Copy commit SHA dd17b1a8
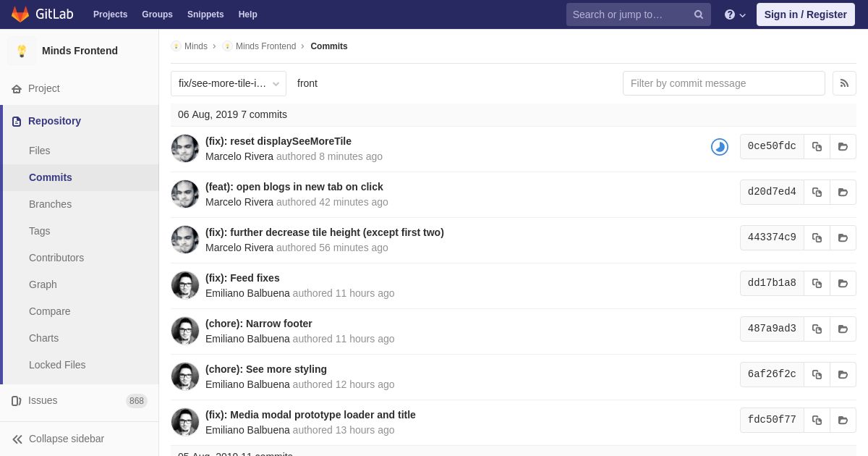Screen dimensions: 868x456 pyautogui.click(x=817, y=283)
